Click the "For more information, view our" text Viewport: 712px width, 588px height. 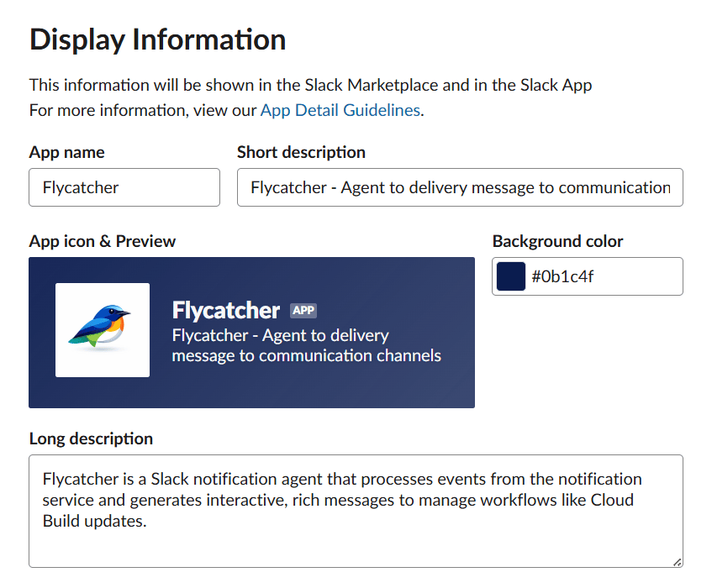pos(143,110)
